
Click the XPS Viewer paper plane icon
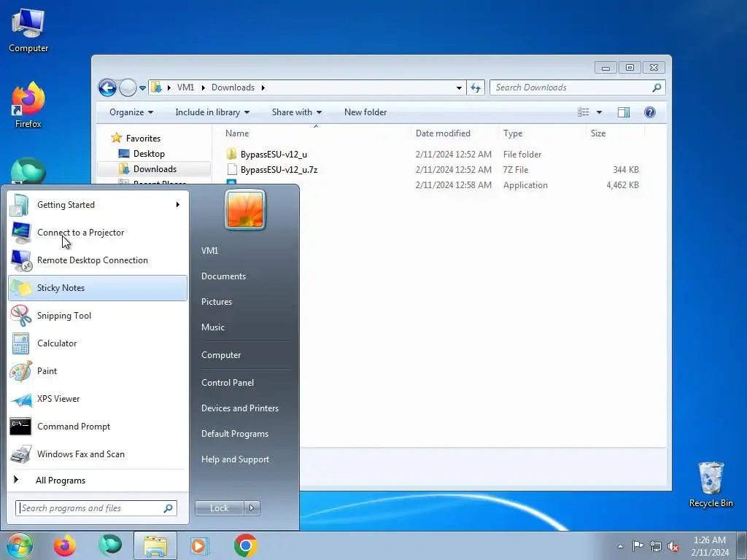20,399
